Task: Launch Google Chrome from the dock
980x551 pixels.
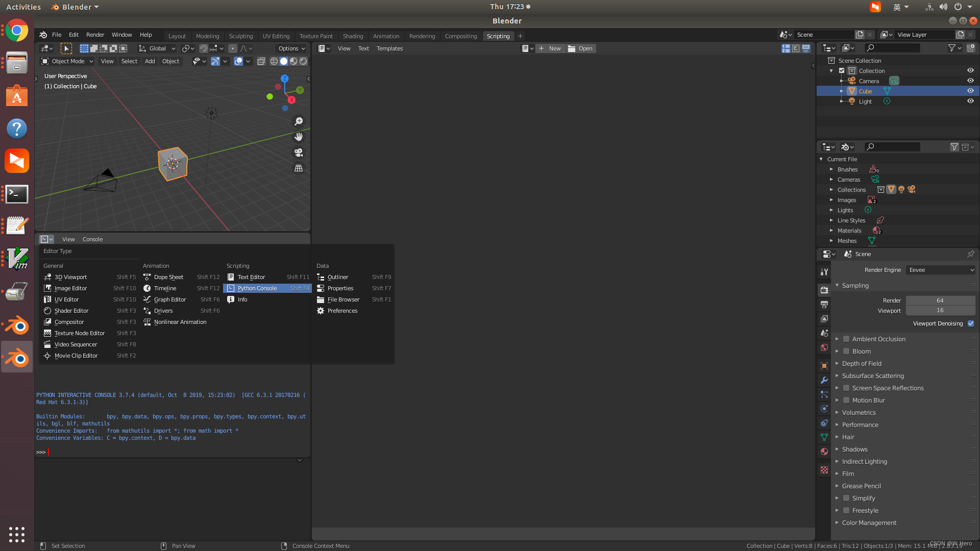Action: click(x=17, y=31)
